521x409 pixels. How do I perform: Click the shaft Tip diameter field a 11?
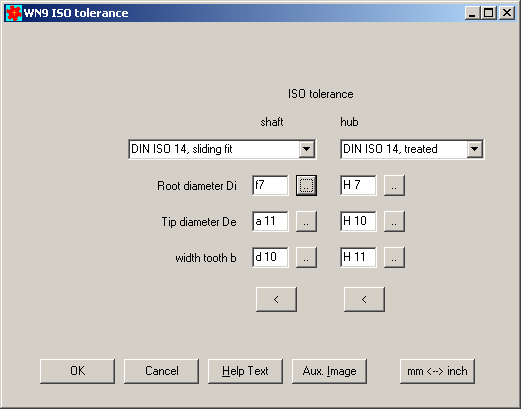[270, 221]
